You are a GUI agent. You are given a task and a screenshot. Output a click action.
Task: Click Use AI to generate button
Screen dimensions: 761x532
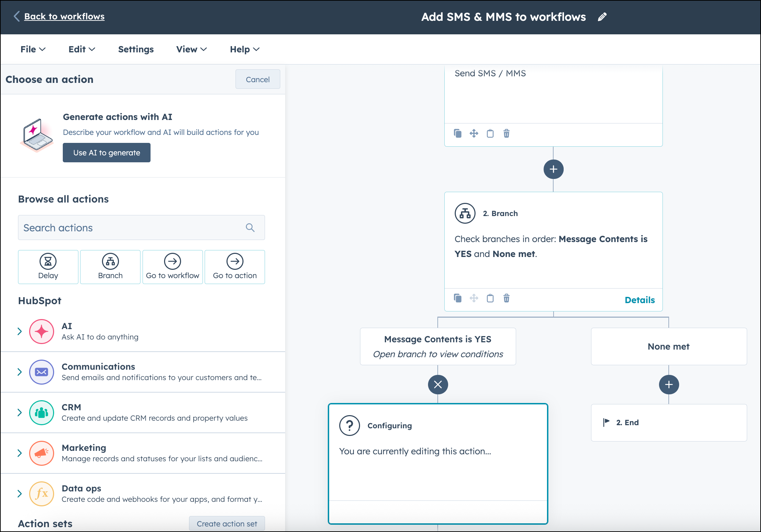coord(106,153)
